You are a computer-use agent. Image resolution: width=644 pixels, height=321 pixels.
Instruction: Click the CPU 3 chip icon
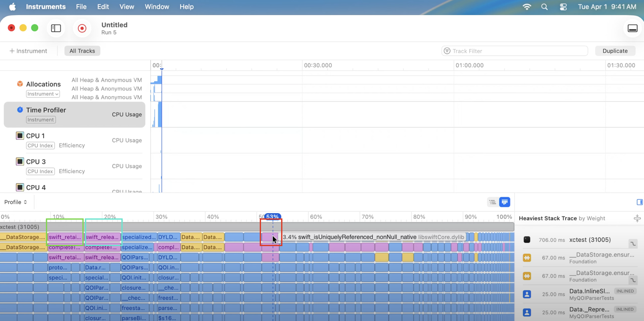[x=20, y=161]
